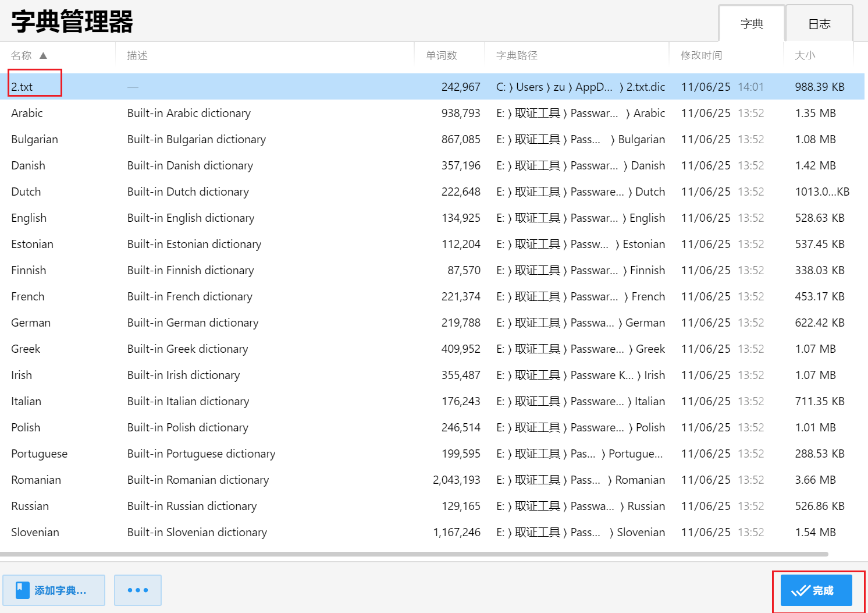Select the Arabic dictionary entry
This screenshot has height=613, width=868.
(27, 113)
